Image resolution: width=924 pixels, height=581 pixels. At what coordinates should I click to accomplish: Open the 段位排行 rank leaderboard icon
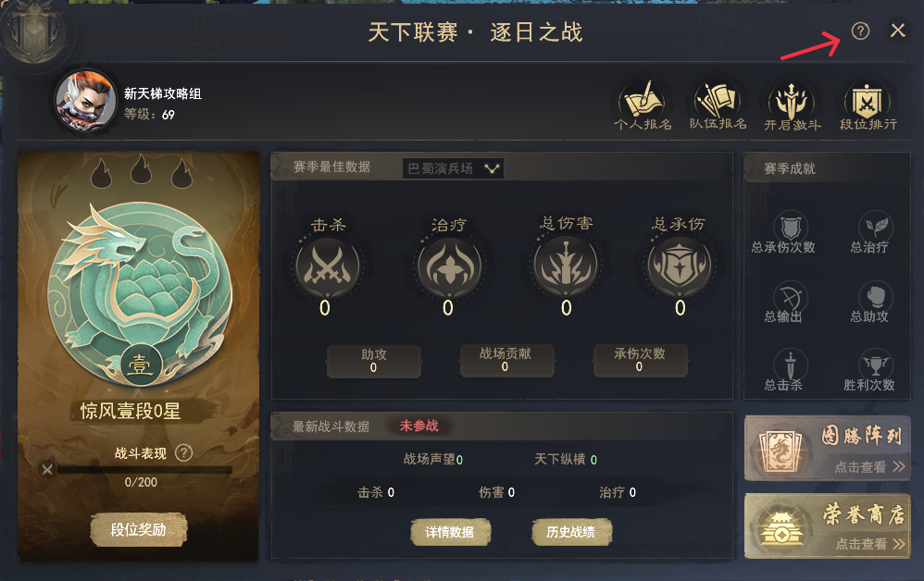click(868, 106)
